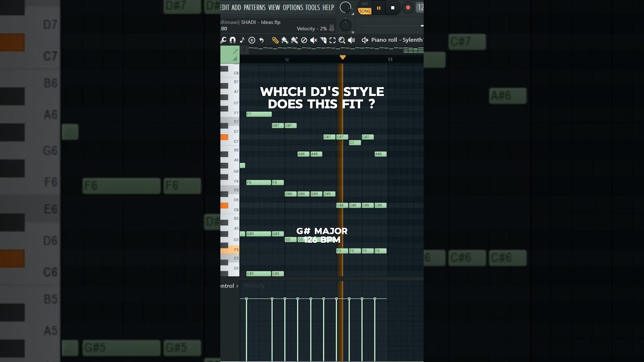This screenshot has height=362, width=644.
Task: Pause playback with the pause button
Action: pos(379,8)
